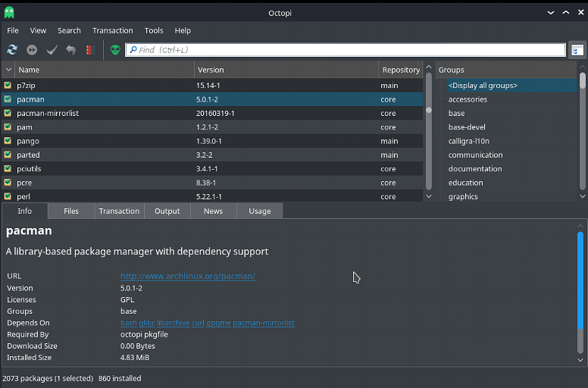Image resolution: width=588 pixels, height=388 pixels.
Task: Click the Groups header
Action: (x=505, y=70)
